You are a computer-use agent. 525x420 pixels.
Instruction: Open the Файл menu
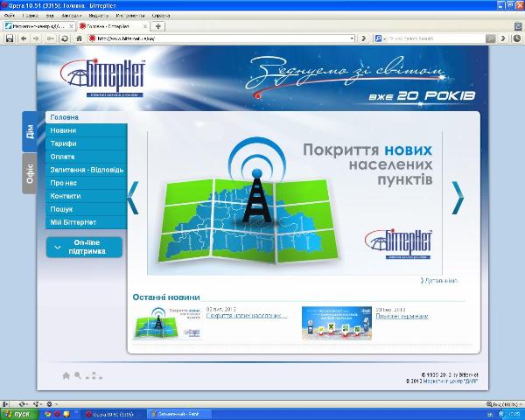point(10,16)
